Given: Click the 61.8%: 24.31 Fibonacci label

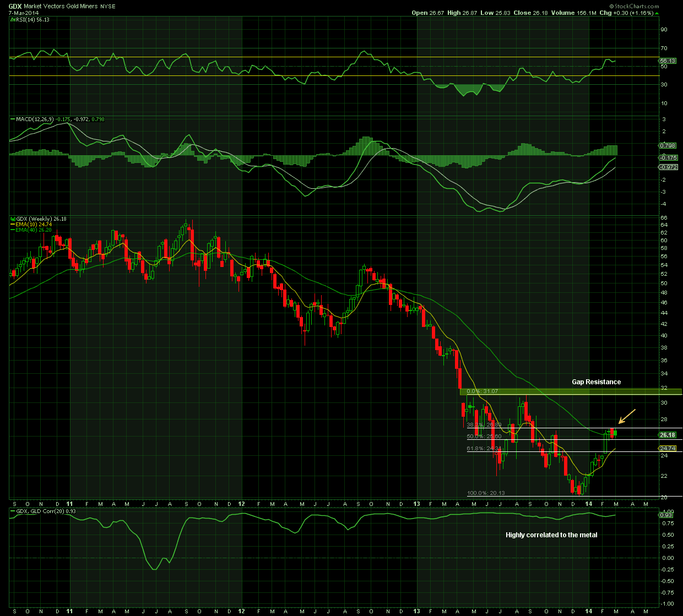Looking at the screenshot, I should coord(484,448).
